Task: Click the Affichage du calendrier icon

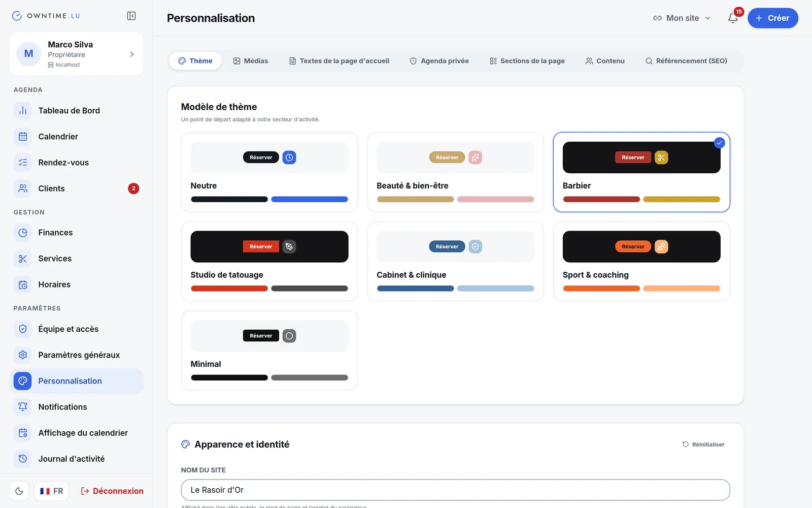Action: pos(23,433)
